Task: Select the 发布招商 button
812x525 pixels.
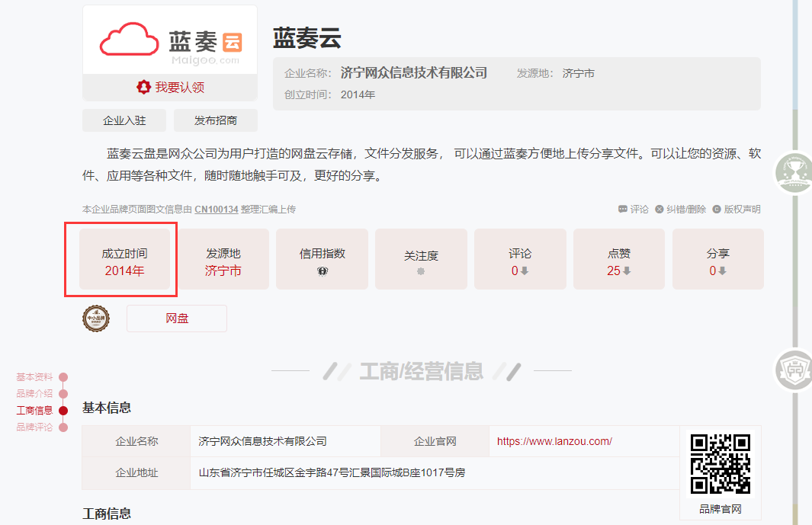Action: (216, 120)
